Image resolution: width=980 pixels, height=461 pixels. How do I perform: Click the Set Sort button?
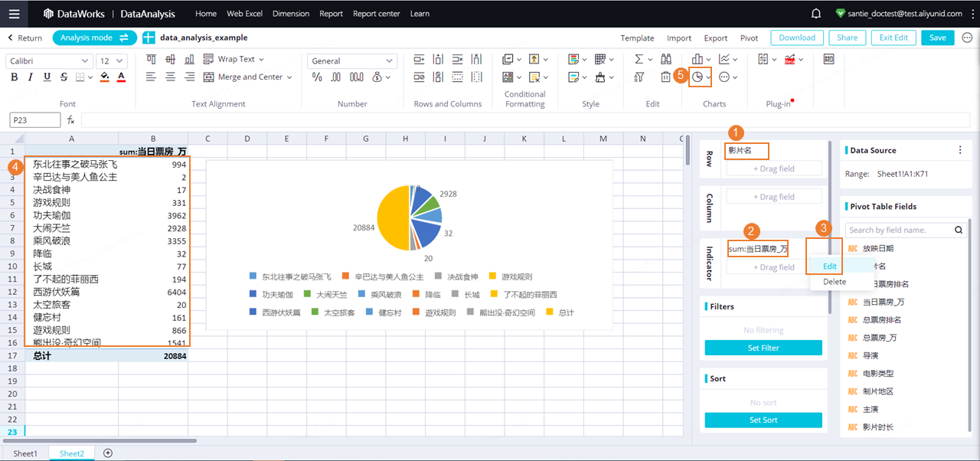coord(763,420)
